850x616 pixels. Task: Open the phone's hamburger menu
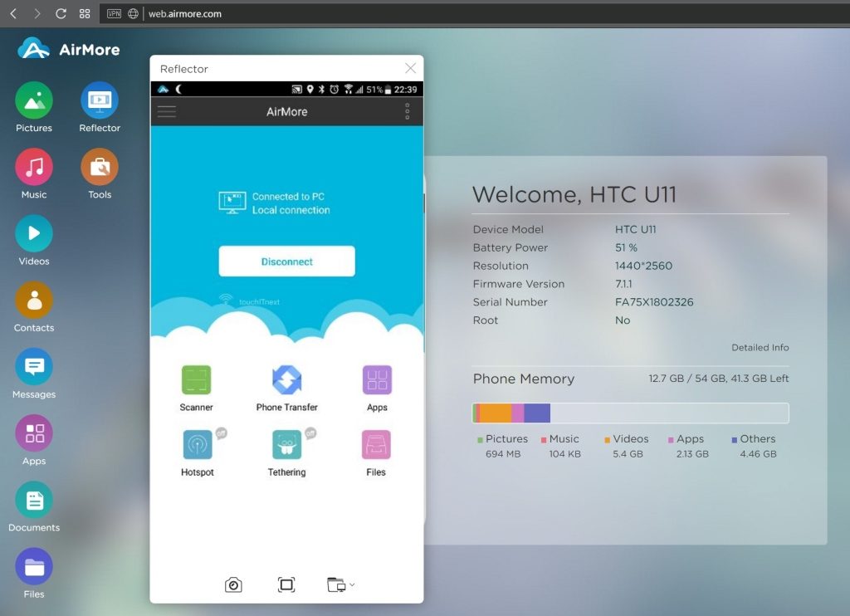click(x=166, y=112)
